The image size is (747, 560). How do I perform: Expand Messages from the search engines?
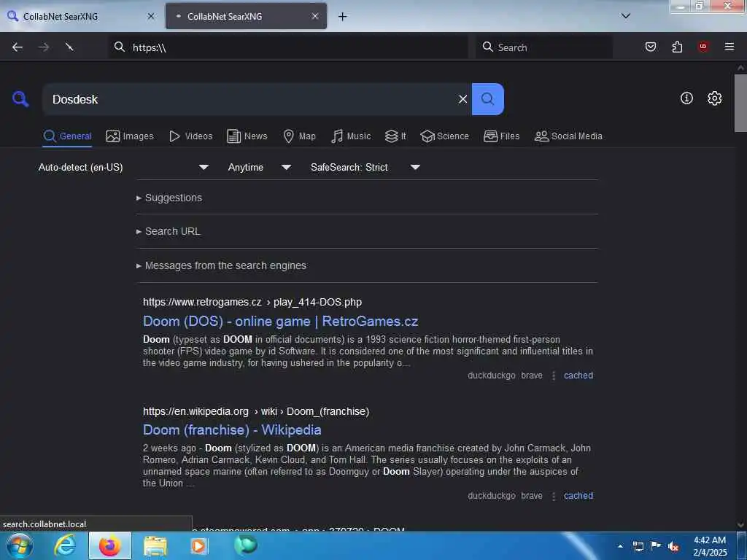pos(222,265)
